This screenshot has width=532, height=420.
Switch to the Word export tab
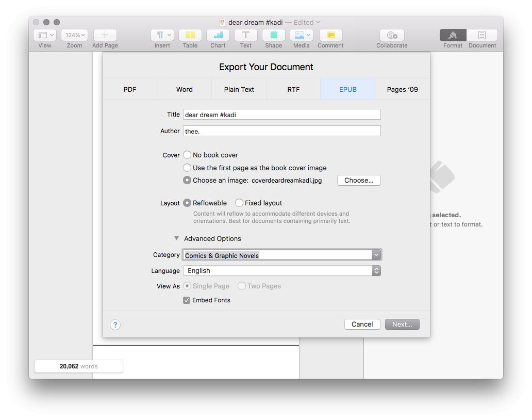184,89
